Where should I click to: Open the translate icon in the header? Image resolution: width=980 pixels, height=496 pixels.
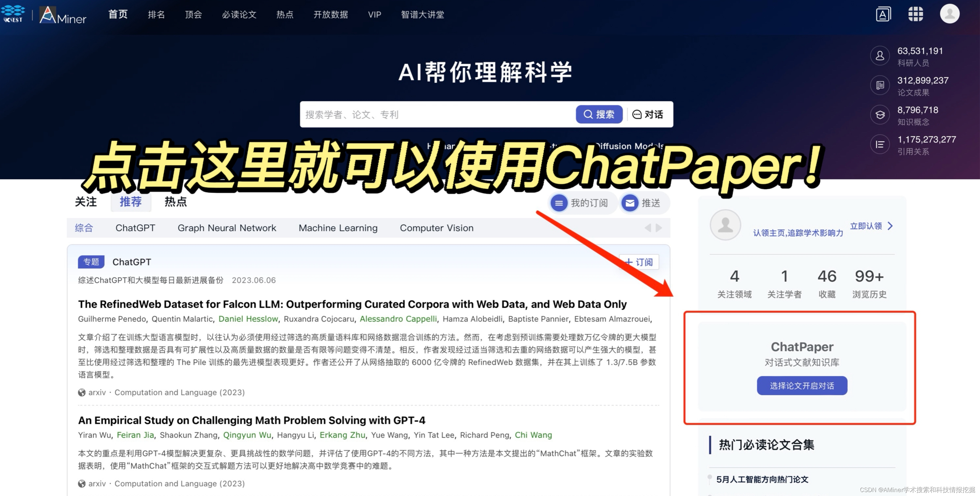883,14
